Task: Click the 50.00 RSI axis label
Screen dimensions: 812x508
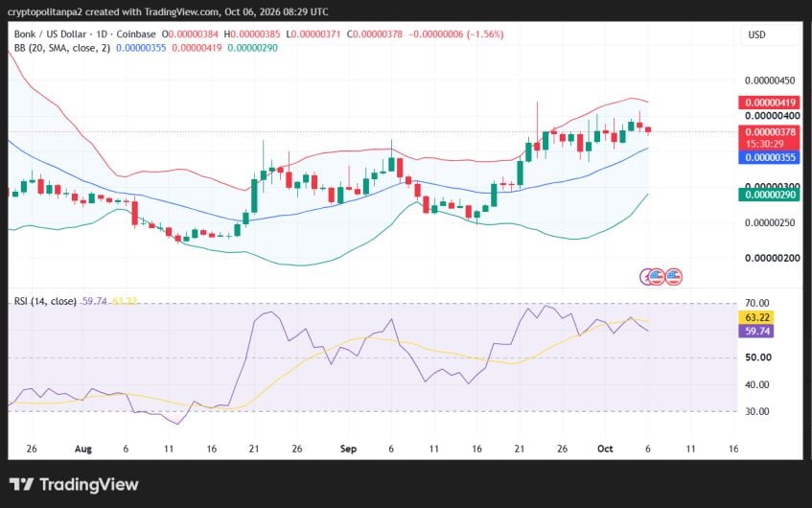Action: (x=758, y=358)
